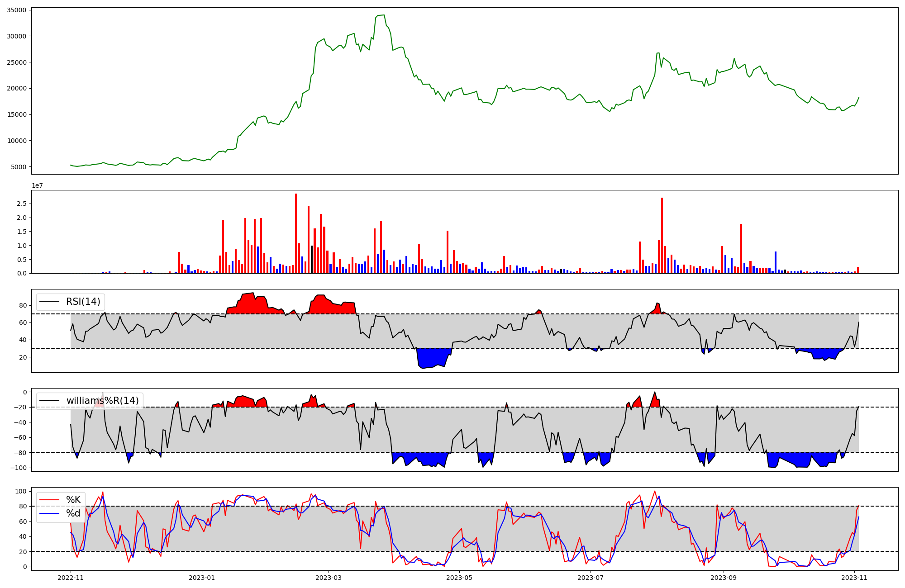Image resolution: width=905 pixels, height=588 pixels.
Task: Click the %d legend text
Action: point(73,513)
